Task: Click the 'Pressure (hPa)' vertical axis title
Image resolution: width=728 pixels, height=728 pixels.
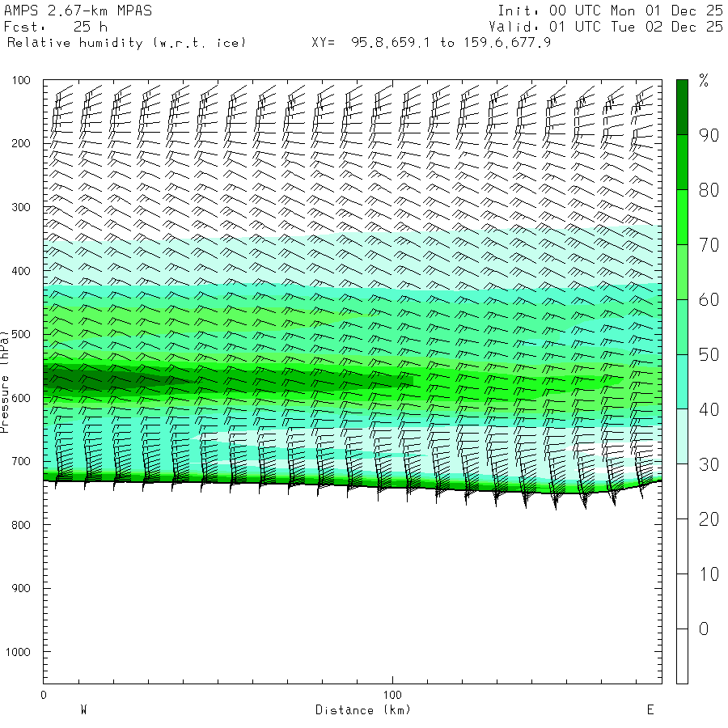Action: click(x=4, y=382)
